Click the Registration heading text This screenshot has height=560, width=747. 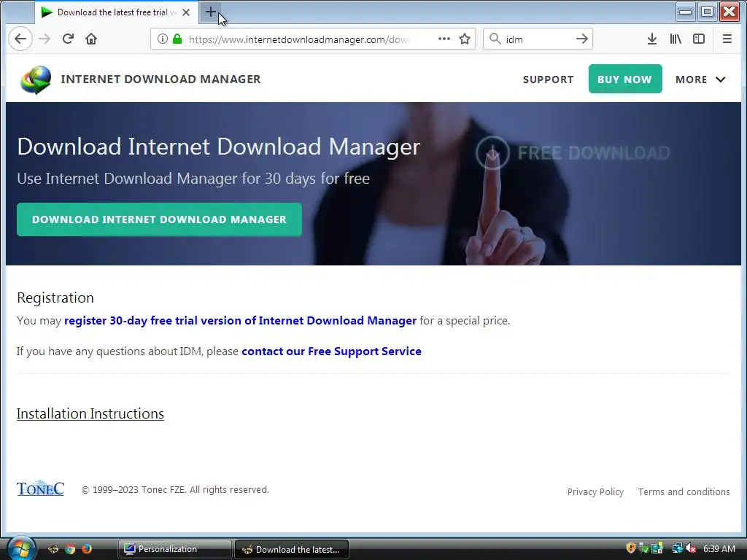tap(55, 297)
